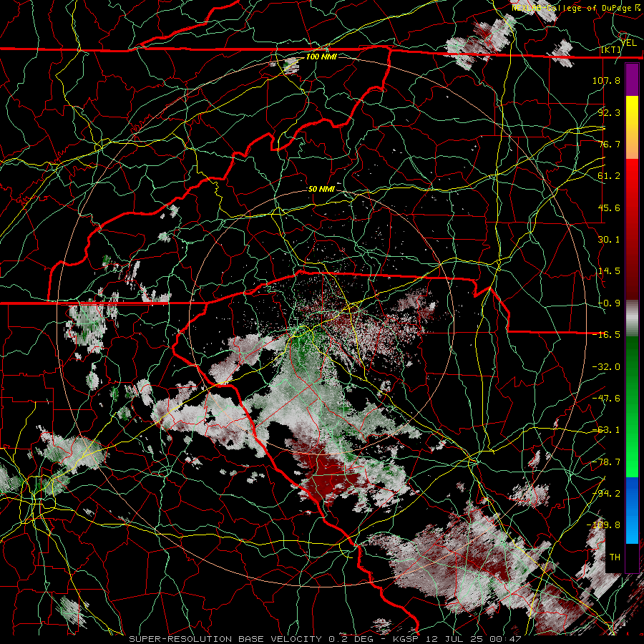
Task: Click the 45.6 value on velocity scale
Action: [x=609, y=208]
